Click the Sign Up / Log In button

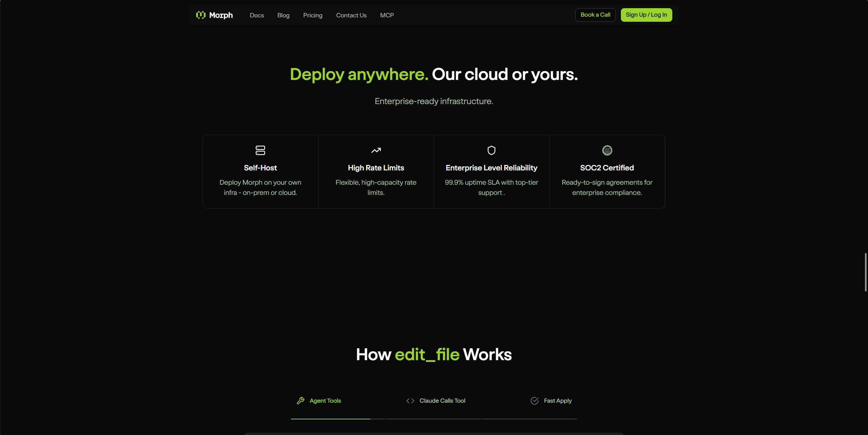pyautogui.click(x=646, y=15)
